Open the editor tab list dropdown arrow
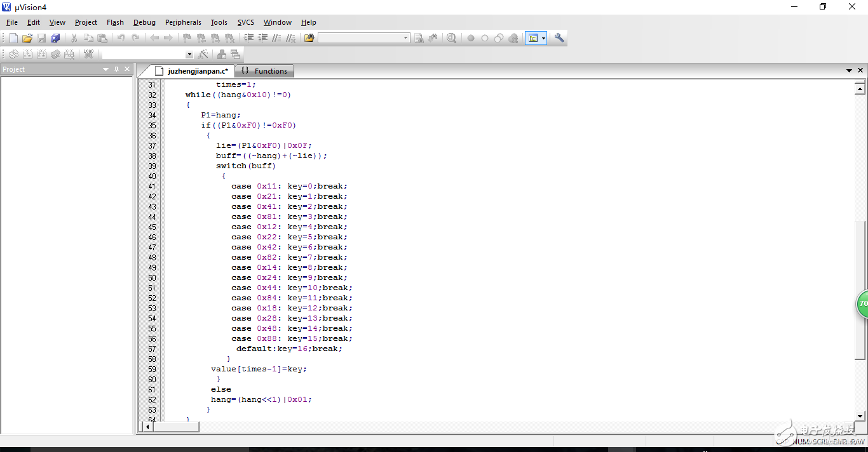The width and height of the screenshot is (868, 452). click(850, 70)
